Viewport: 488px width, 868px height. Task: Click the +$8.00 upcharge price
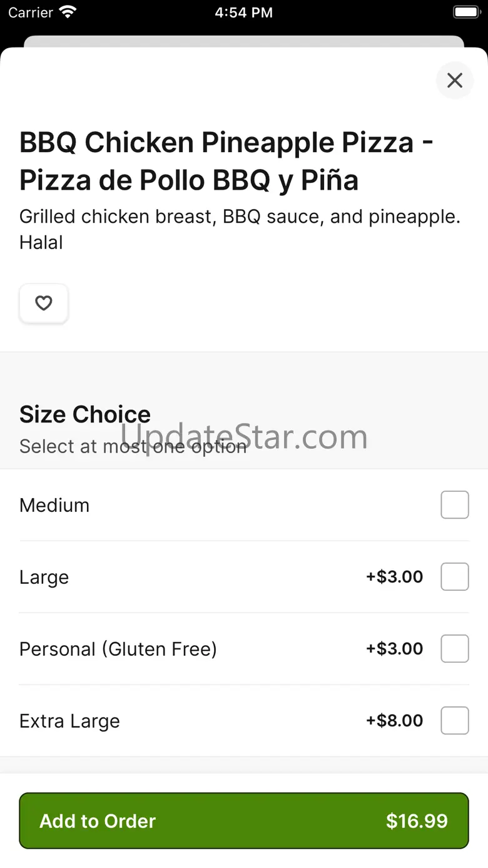[395, 721]
